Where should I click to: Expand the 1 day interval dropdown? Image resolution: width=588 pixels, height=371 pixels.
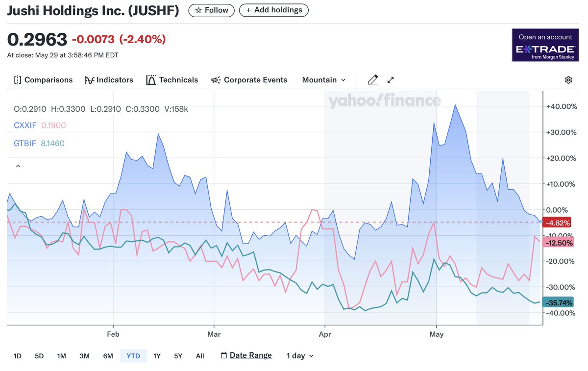(300, 356)
